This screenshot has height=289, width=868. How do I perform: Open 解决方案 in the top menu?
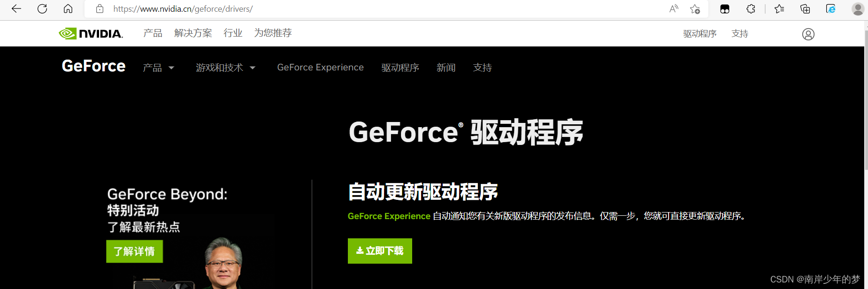tap(193, 33)
